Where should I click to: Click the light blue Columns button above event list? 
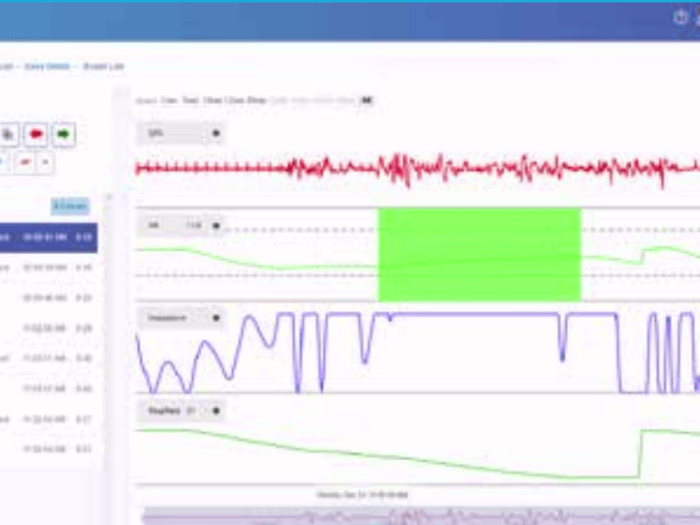point(70,206)
